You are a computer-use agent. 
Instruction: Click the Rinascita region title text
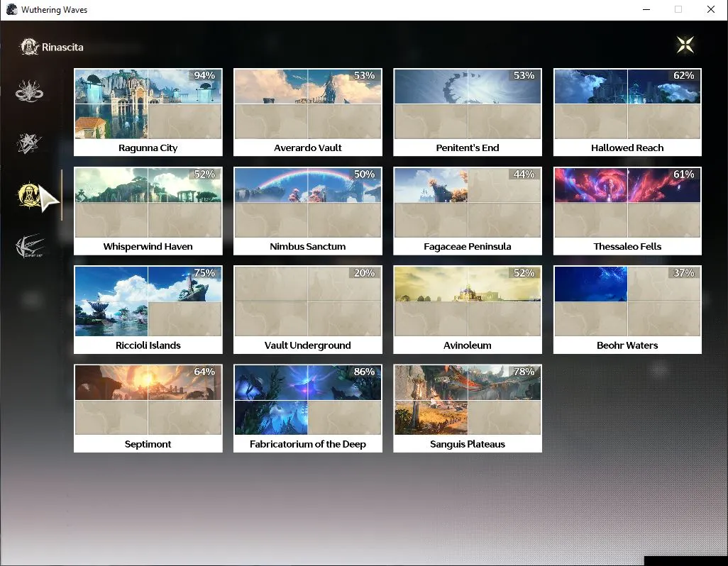[x=62, y=48]
